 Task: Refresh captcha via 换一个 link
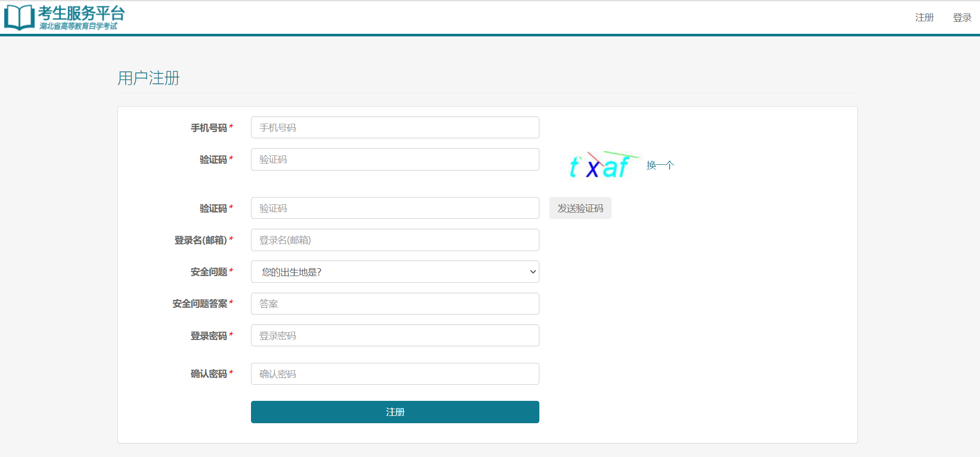click(660, 165)
